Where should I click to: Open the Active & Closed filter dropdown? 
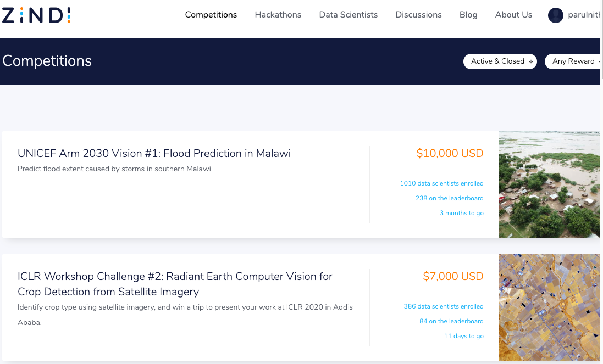coord(500,61)
